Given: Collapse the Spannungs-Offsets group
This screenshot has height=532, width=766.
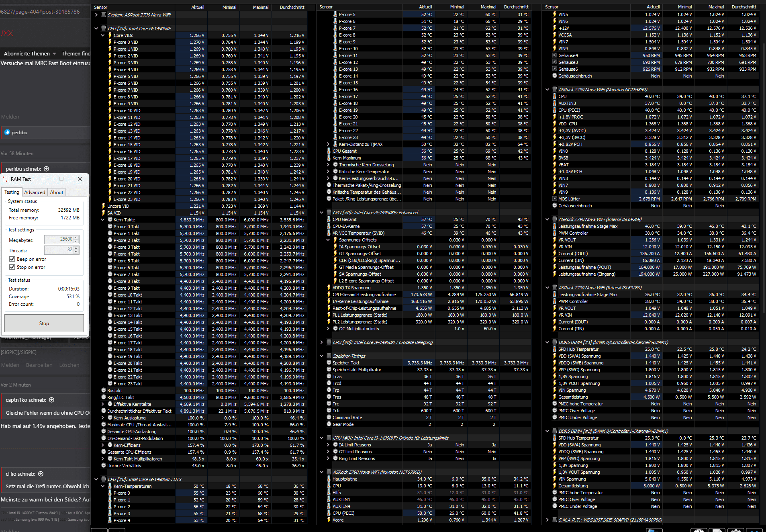Looking at the screenshot, I should pyautogui.click(x=328, y=240).
